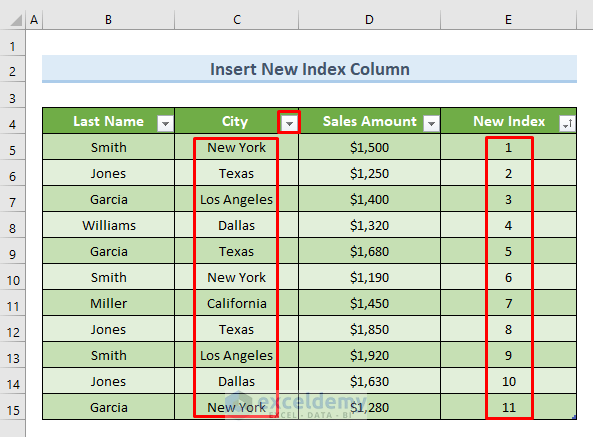Select column D header
The image size is (593, 437).
[x=369, y=20]
